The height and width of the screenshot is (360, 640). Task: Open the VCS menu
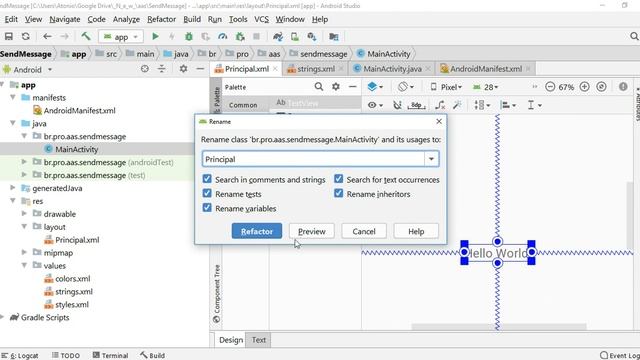(261, 19)
